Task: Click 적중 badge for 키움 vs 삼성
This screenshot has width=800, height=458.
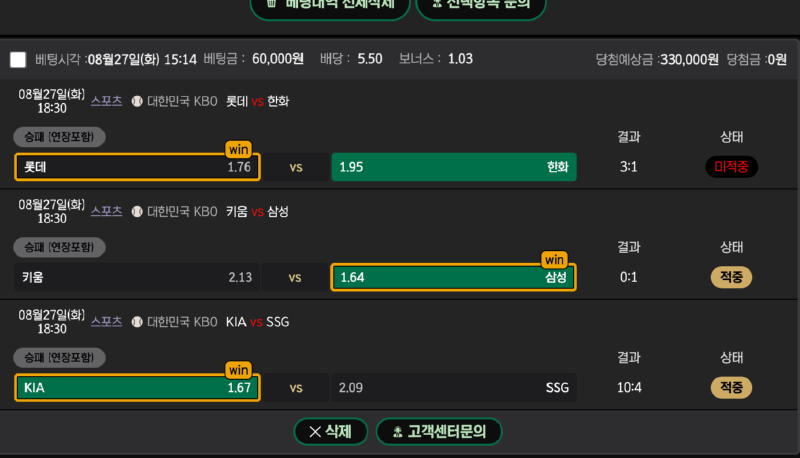Action: click(x=731, y=277)
